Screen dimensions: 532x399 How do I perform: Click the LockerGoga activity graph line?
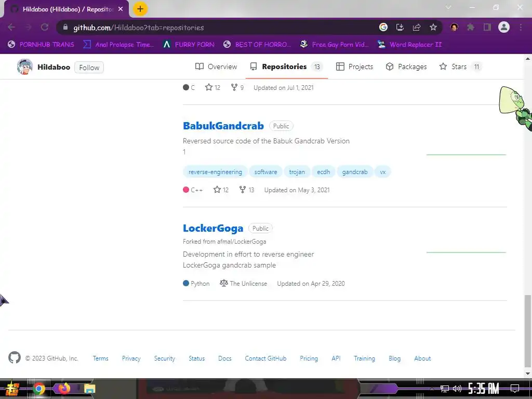(466, 252)
